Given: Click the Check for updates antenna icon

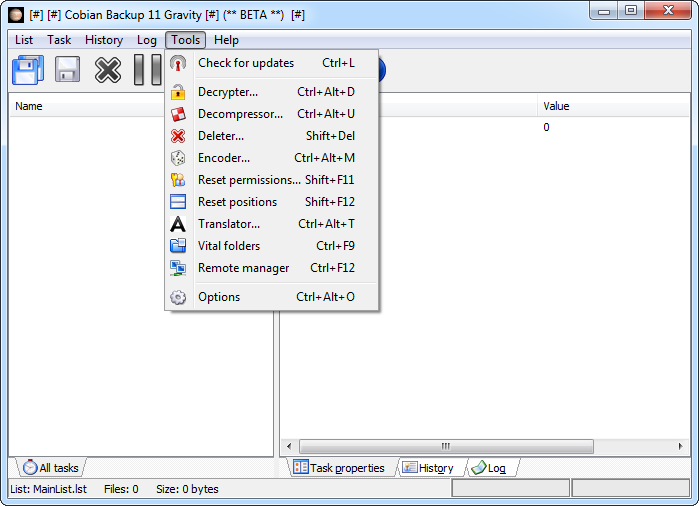Looking at the screenshot, I should pyautogui.click(x=178, y=63).
